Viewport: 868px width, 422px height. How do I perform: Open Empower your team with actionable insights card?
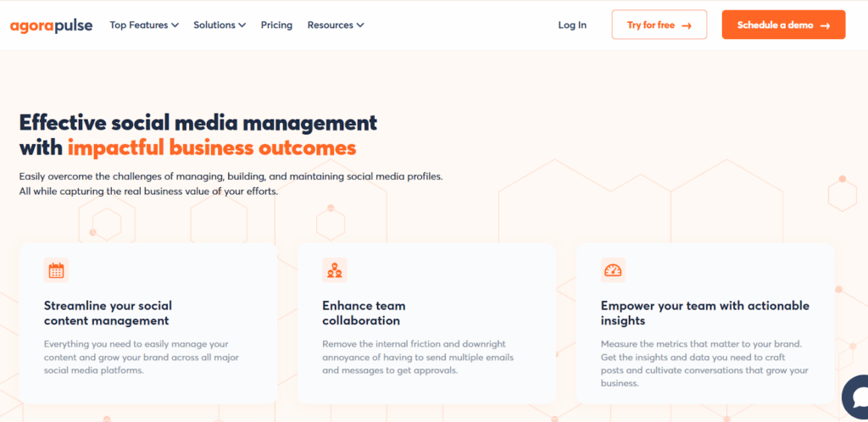coord(705,323)
